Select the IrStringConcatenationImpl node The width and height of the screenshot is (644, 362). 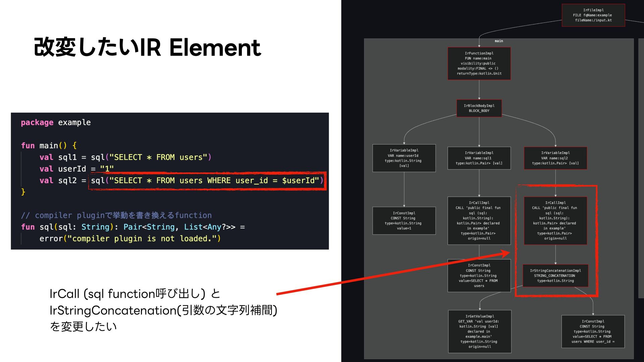tap(555, 276)
